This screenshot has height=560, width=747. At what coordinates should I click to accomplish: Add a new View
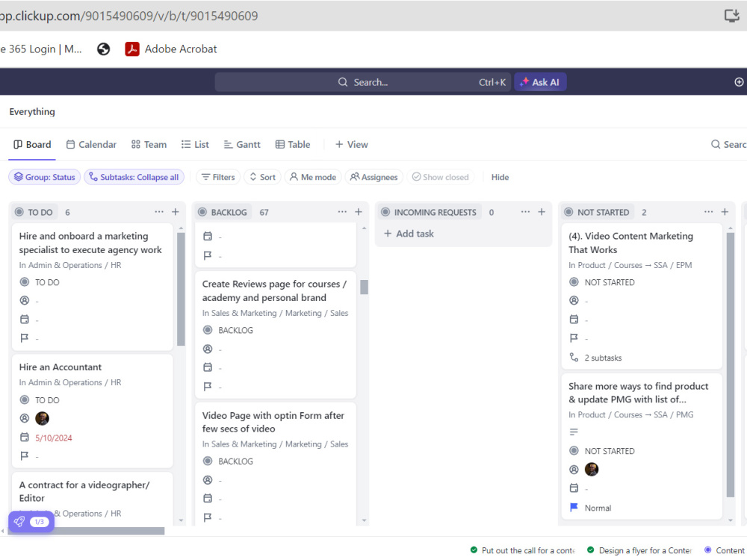352,144
